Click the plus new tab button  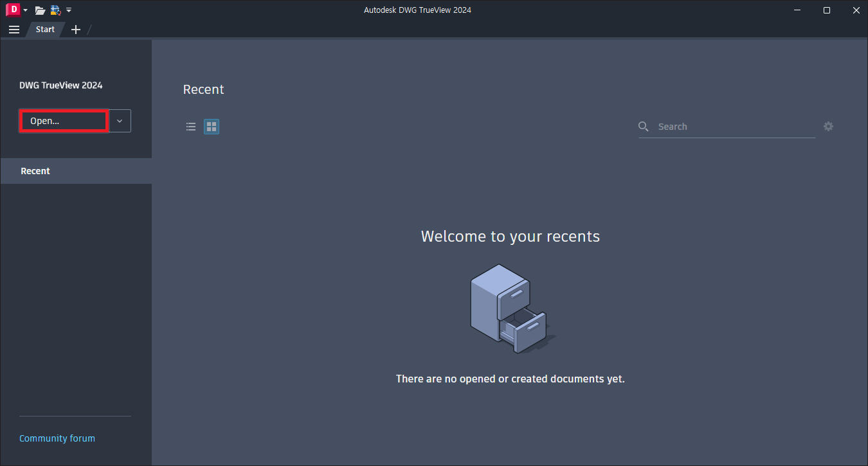75,30
